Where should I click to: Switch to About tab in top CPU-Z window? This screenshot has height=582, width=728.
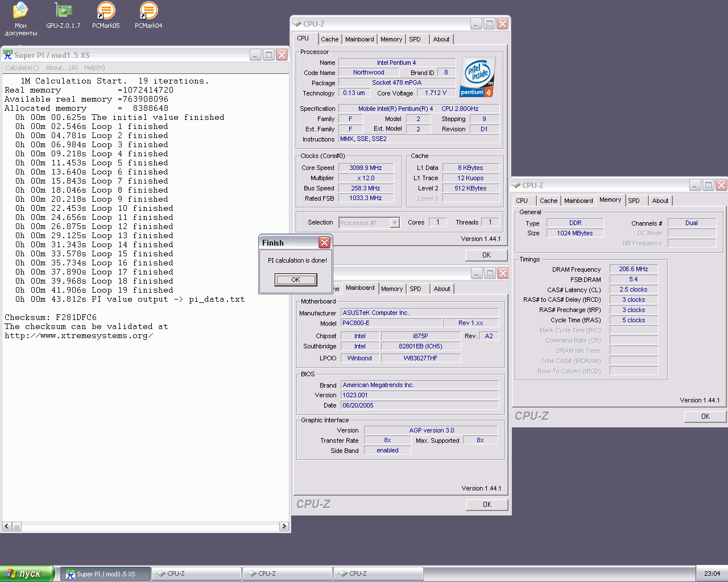coord(441,39)
